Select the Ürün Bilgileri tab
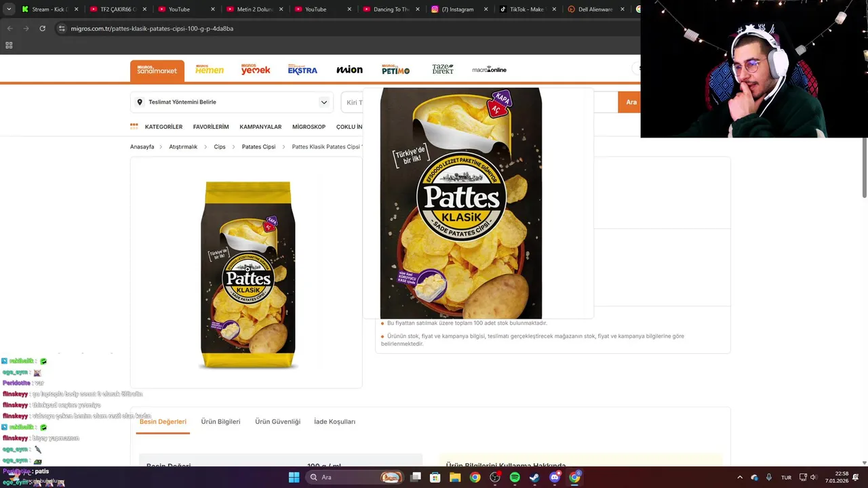The height and width of the screenshot is (488, 868). coord(220,422)
